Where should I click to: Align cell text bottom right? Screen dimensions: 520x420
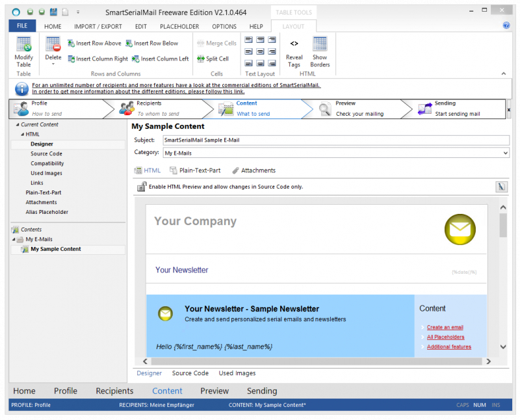[272, 63]
